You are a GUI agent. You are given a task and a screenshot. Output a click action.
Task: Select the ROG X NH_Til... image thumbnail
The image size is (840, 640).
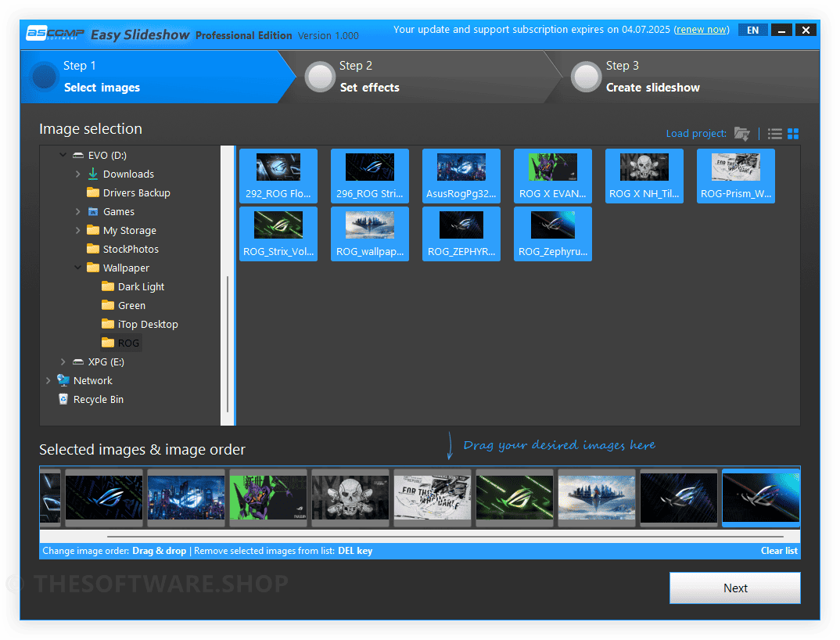(644, 176)
